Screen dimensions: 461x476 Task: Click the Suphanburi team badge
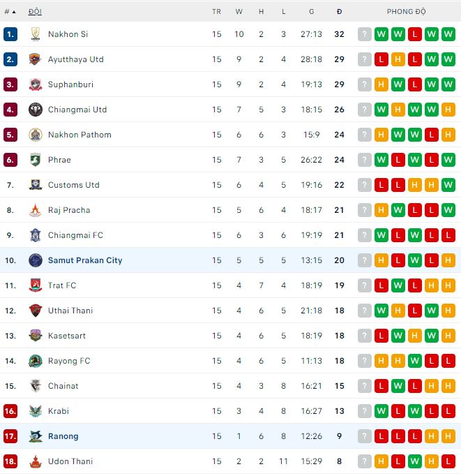(36, 84)
